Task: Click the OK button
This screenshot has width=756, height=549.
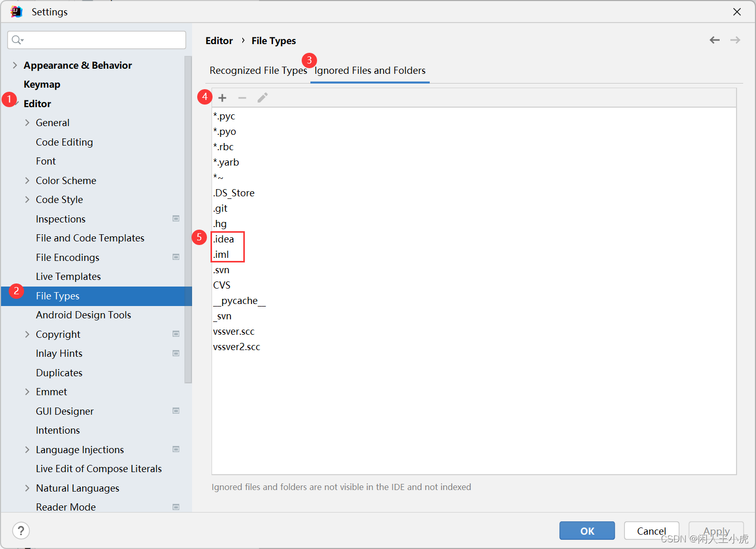Action: click(x=587, y=531)
